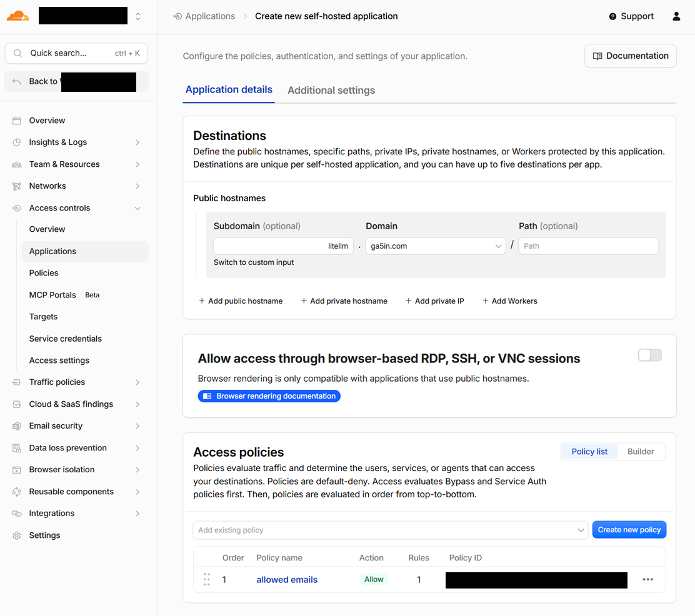Expand Traffic policies chevron

click(137, 382)
